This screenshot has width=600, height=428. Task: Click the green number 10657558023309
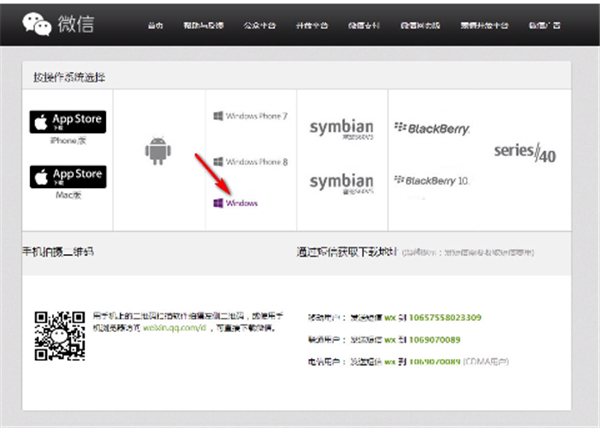[445, 317]
